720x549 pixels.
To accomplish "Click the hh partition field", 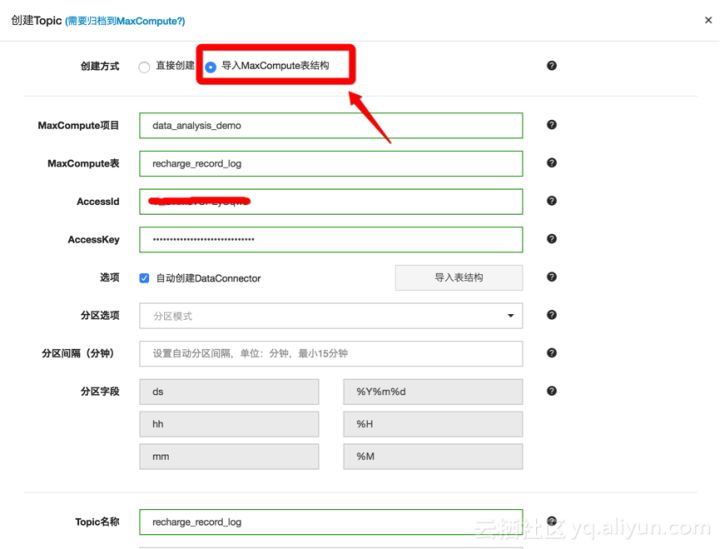I will click(x=229, y=424).
